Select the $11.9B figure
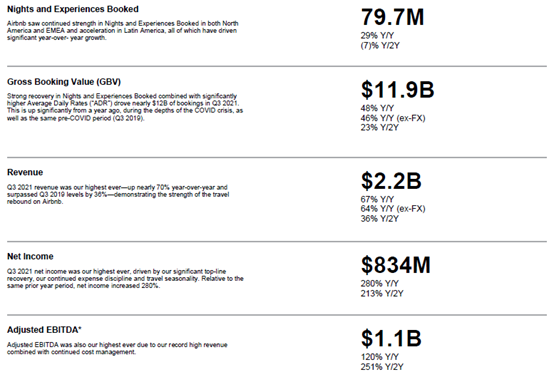Image resolution: width=554 pixels, height=377 pixels. click(397, 90)
